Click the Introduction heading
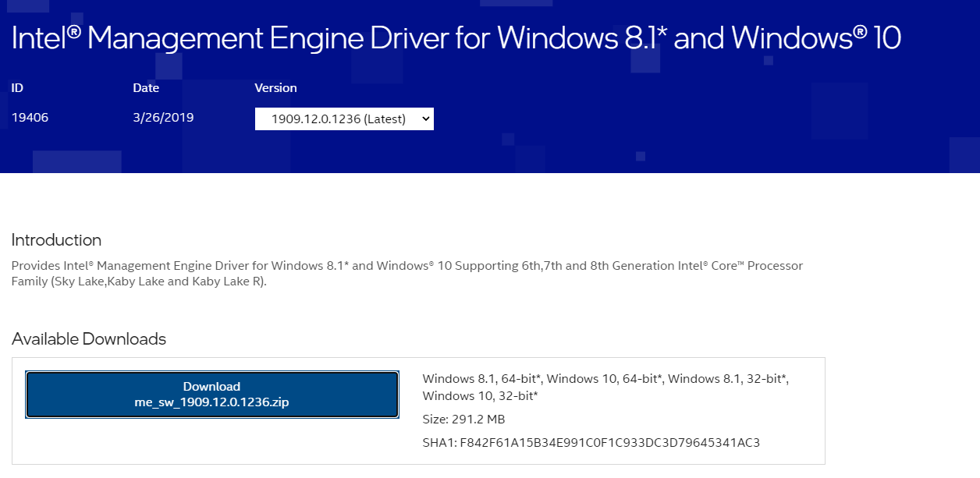 click(x=56, y=240)
